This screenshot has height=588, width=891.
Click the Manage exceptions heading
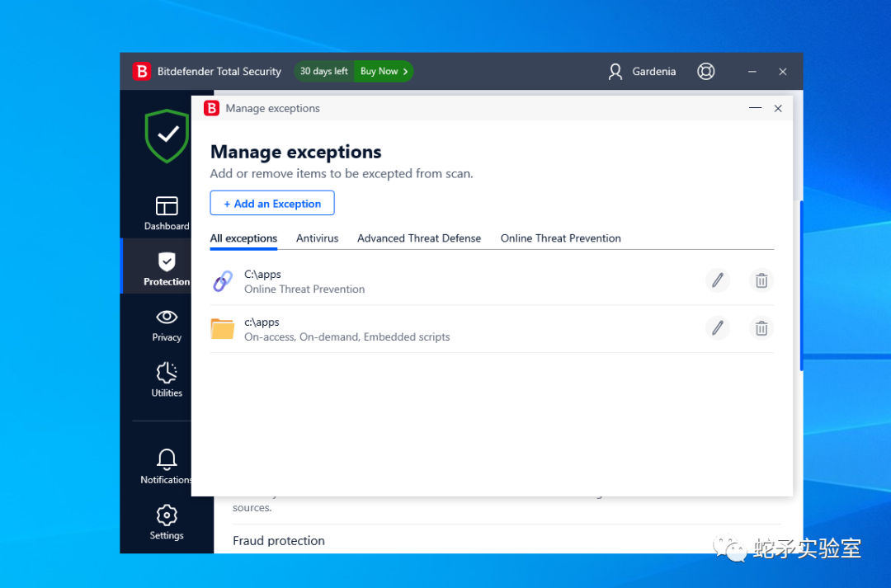click(295, 152)
